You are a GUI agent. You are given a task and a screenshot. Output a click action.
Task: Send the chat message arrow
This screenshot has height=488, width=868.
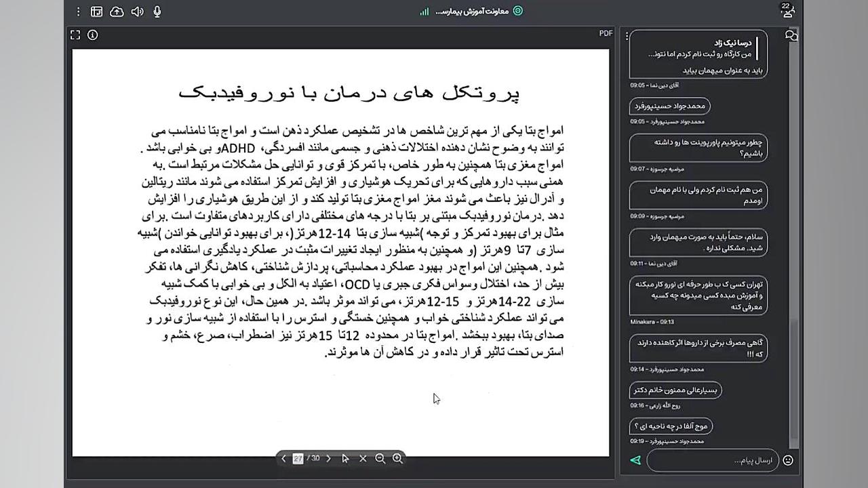tap(635, 460)
